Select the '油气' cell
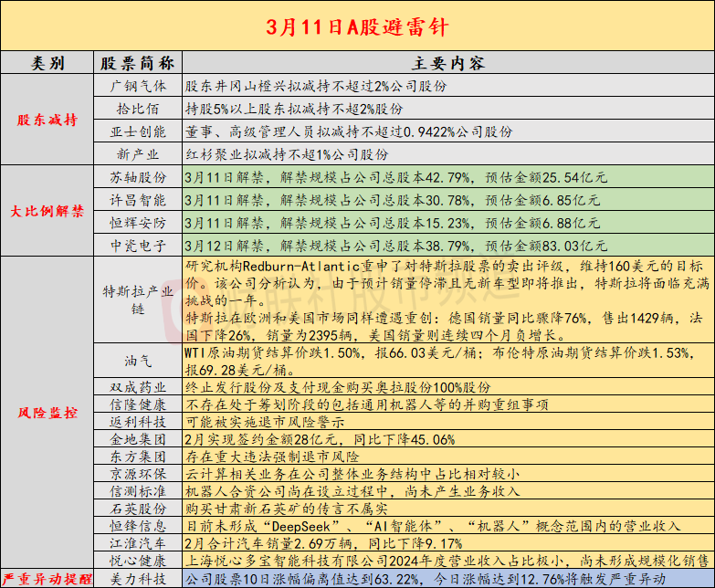 coord(138,361)
